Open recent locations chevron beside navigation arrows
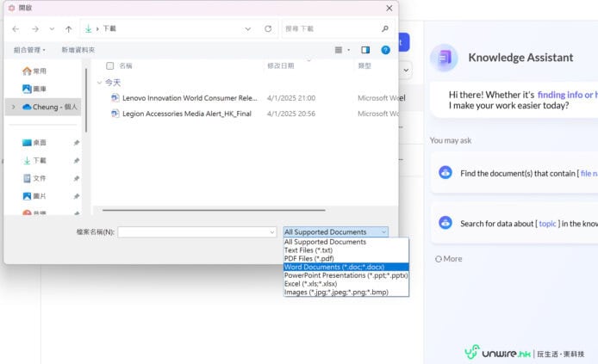Viewport: 598px width, 364px height. 52,29
